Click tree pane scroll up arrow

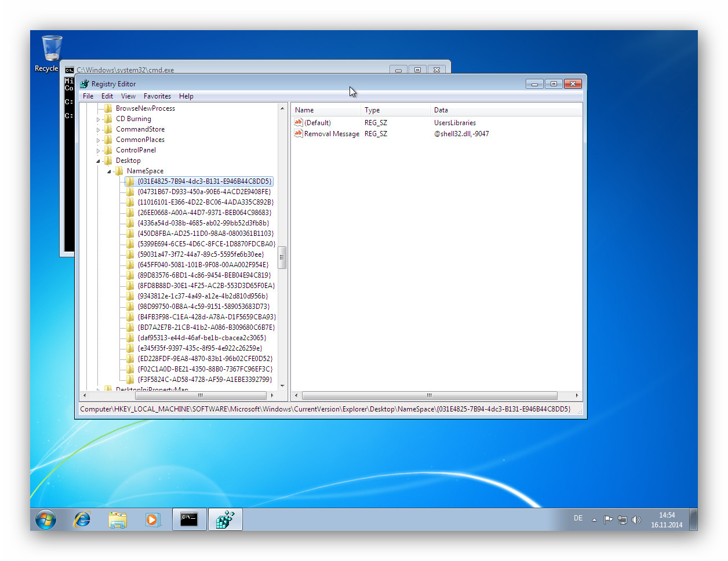[282, 108]
